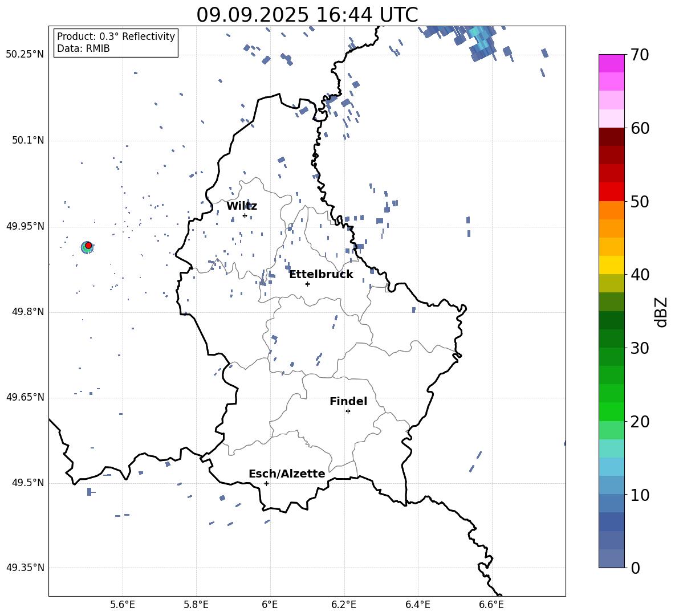This screenshot has width=675, height=616.
Task: Click the 40 tick on the colorbar
Action: click(639, 275)
